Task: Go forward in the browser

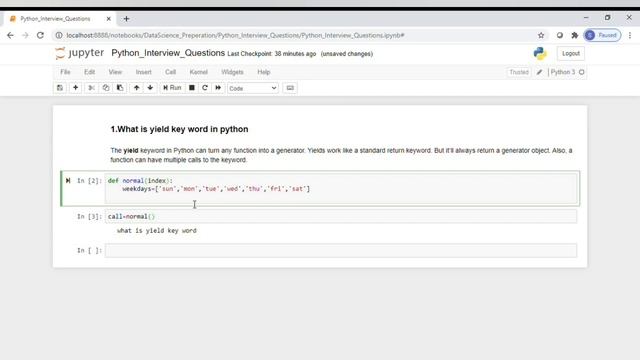Action: (25, 36)
